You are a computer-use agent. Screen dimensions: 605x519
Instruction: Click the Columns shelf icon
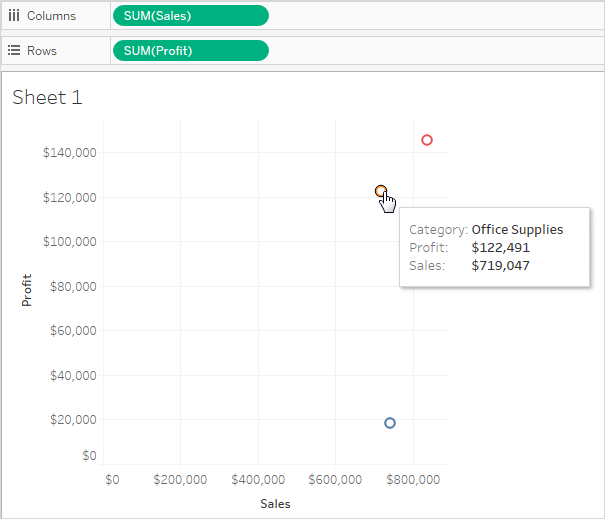(14, 16)
